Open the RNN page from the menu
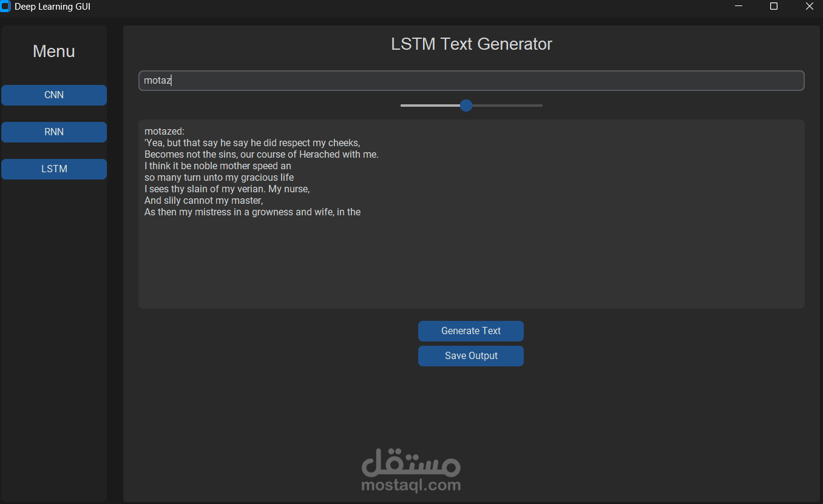The height and width of the screenshot is (504, 823). click(54, 132)
